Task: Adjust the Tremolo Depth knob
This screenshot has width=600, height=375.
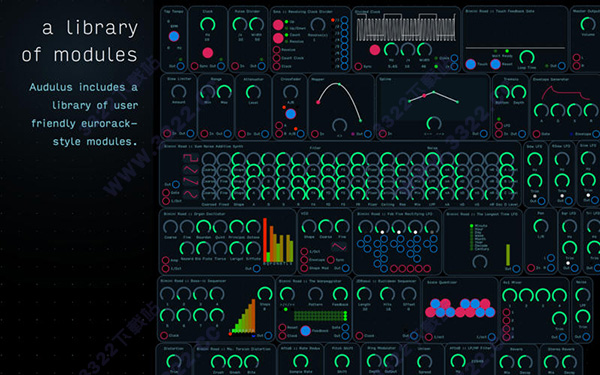Action: point(519,93)
